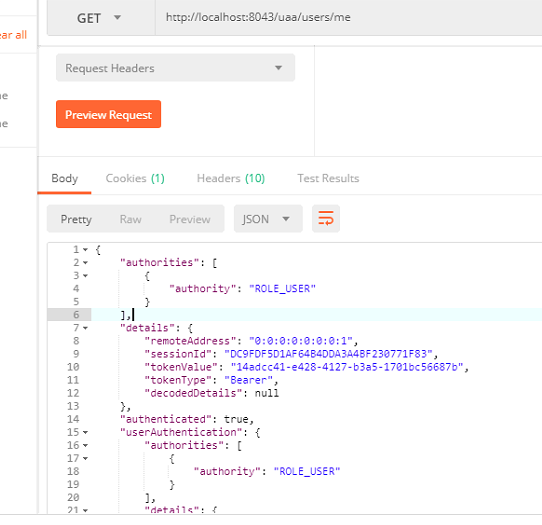Viewport: 542px width, 525px height.
Task: Click the "authenticated" key on line 14
Action: [166, 419]
